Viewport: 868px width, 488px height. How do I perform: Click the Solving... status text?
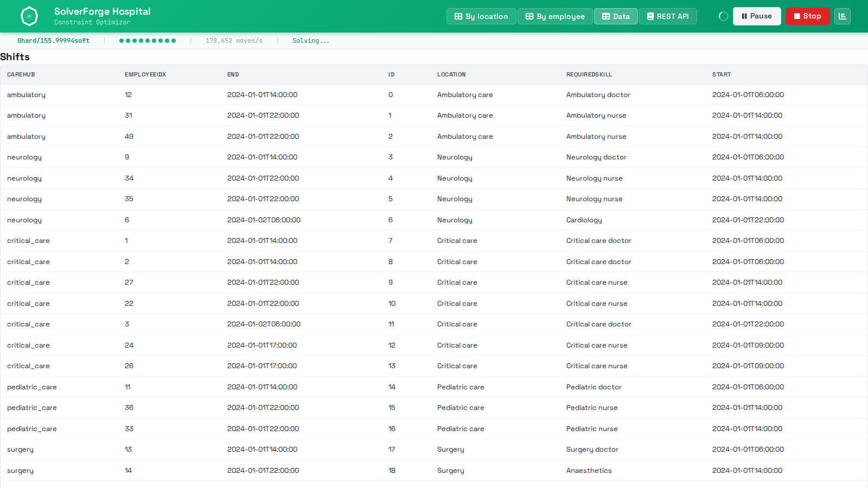[x=311, y=41]
